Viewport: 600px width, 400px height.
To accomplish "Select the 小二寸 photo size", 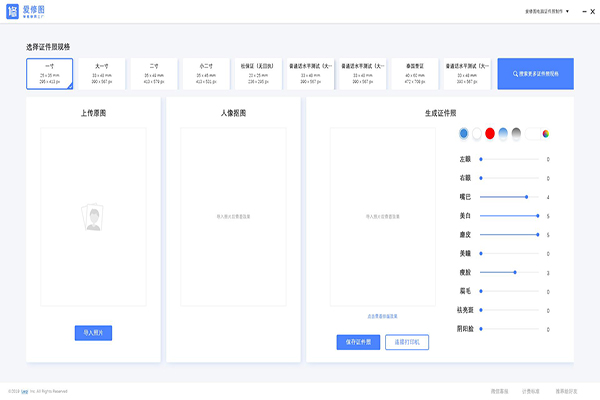I will tap(205, 73).
